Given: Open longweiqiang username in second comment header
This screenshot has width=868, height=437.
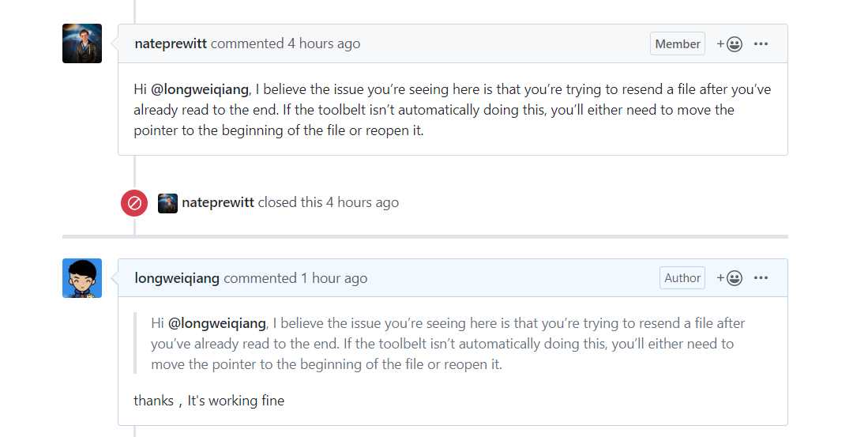Looking at the screenshot, I should pos(177,278).
